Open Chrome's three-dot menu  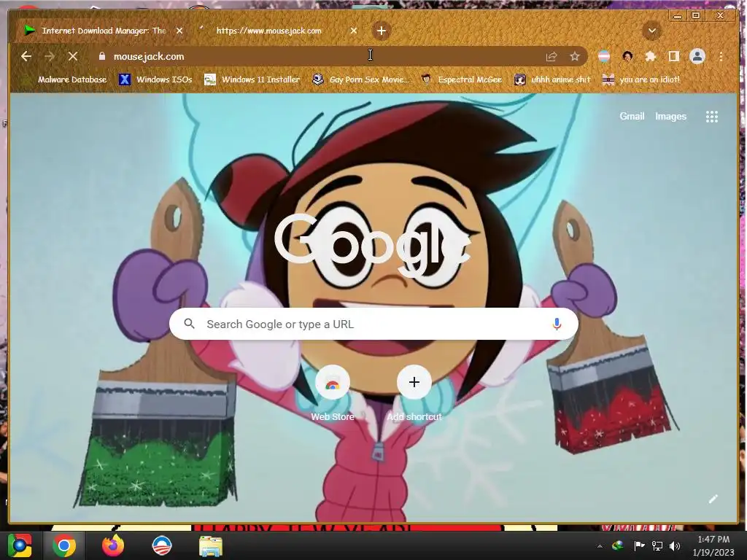[x=721, y=56]
